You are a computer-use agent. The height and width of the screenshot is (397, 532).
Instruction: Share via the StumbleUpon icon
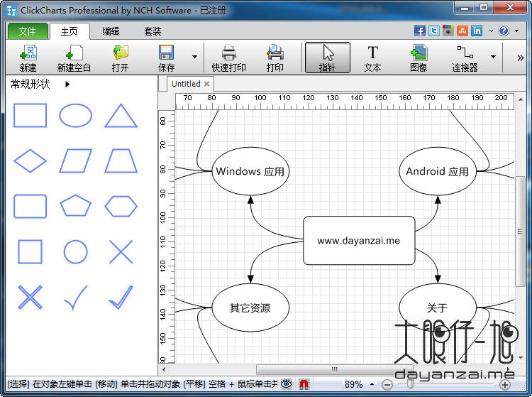tap(462, 31)
